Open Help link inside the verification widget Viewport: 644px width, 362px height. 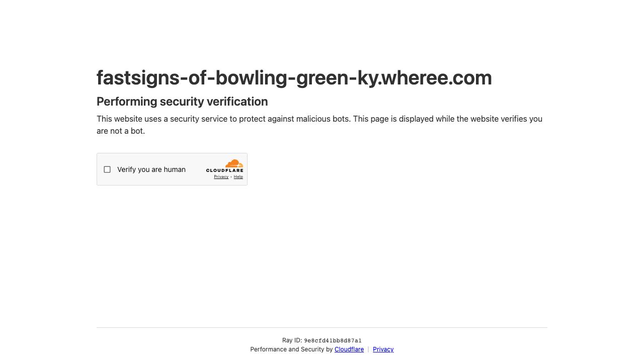238,176
